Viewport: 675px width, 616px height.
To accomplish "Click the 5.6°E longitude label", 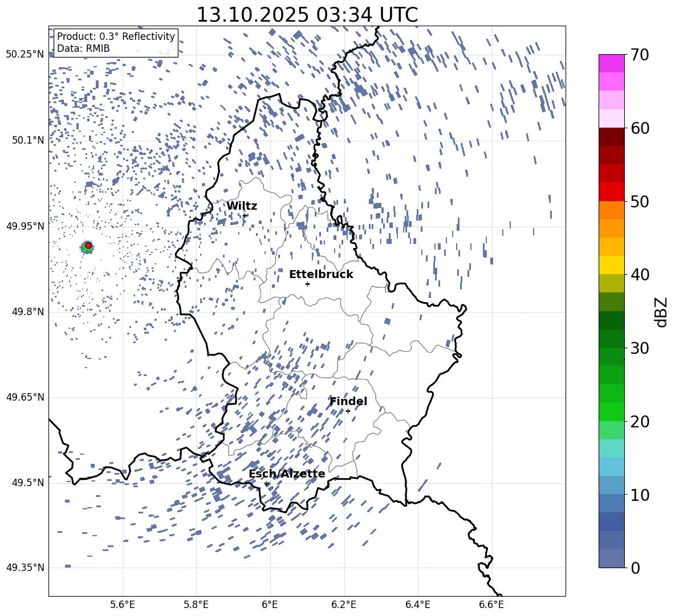I will pyautogui.click(x=123, y=605).
